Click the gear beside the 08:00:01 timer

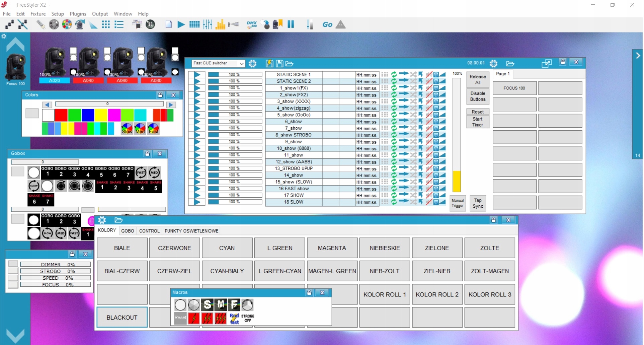[493, 63]
